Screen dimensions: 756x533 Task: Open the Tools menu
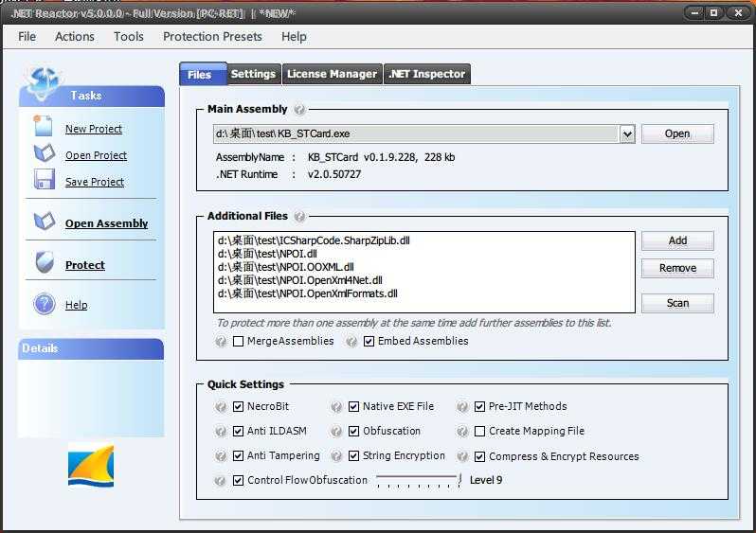[129, 37]
